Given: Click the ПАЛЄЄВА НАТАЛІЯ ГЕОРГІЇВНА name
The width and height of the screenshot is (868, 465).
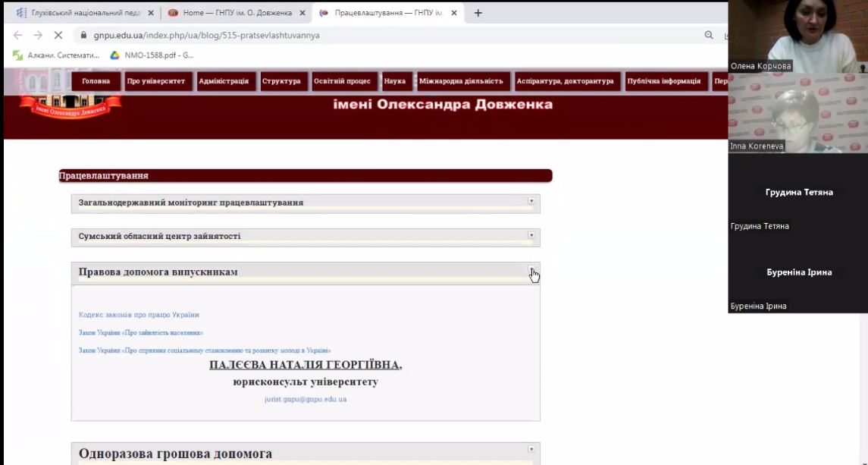Looking at the screenshot, I should click(x=306, y=365).
